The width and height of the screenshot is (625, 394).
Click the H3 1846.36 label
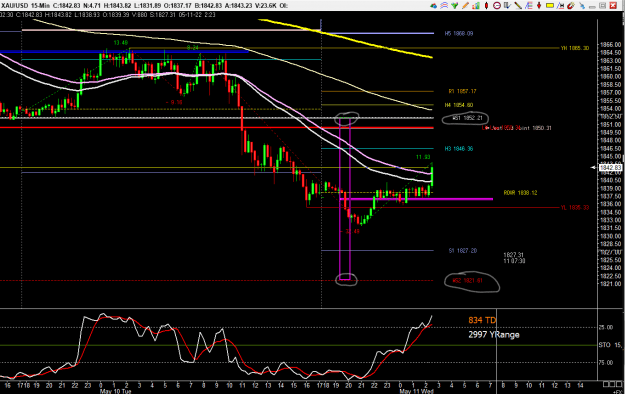point(459,149)
